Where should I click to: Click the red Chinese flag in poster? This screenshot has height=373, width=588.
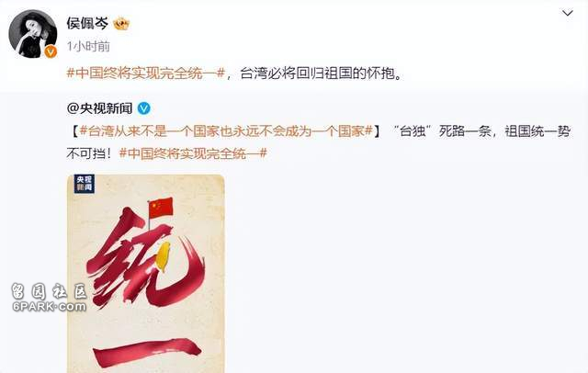[162, 208]
